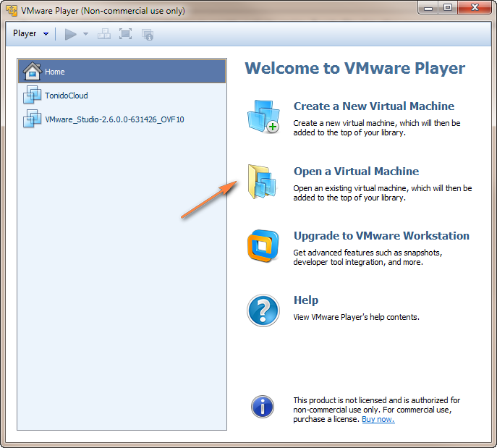Click the Upgrade to VMware Workstation heading
Screen dimensions: 497x448
[381, 236]
